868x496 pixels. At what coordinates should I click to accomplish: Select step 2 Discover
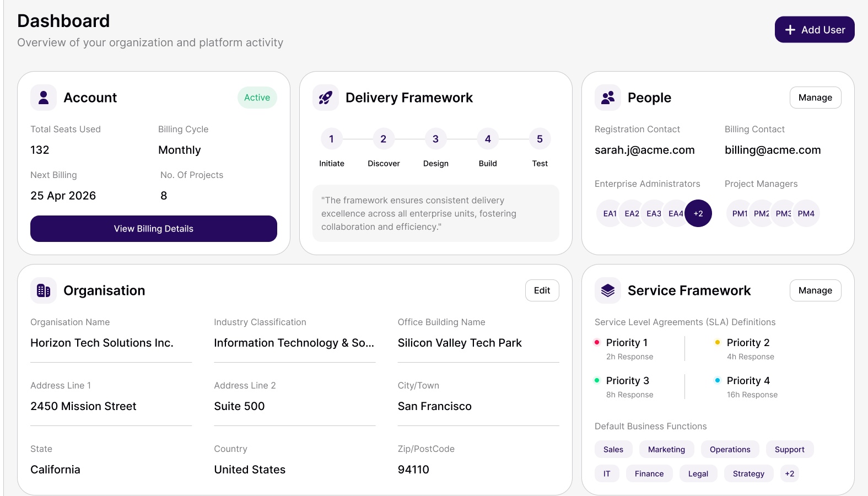tap(384, 139)
